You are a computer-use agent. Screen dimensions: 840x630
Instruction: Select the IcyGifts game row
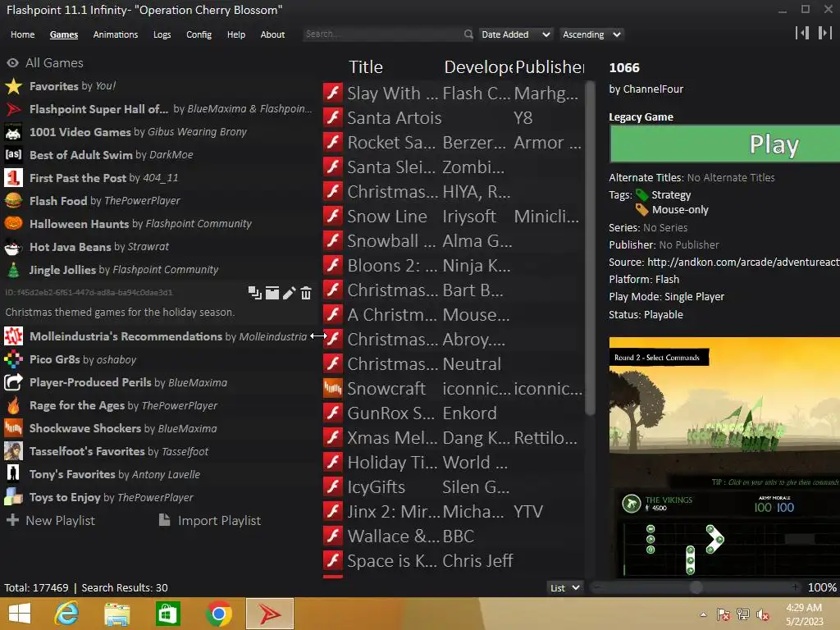(453, 486)
